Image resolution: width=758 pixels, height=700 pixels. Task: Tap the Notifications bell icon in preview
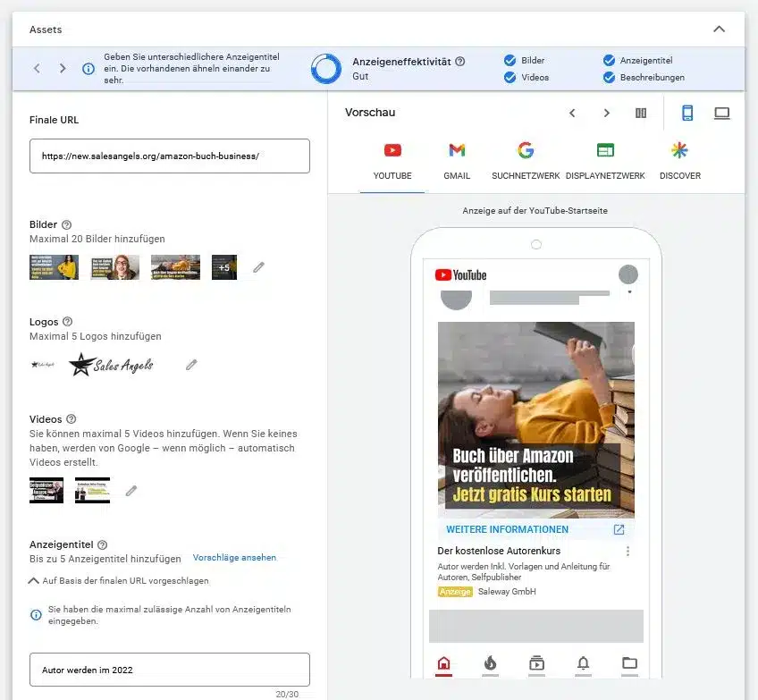coord(583,663)
